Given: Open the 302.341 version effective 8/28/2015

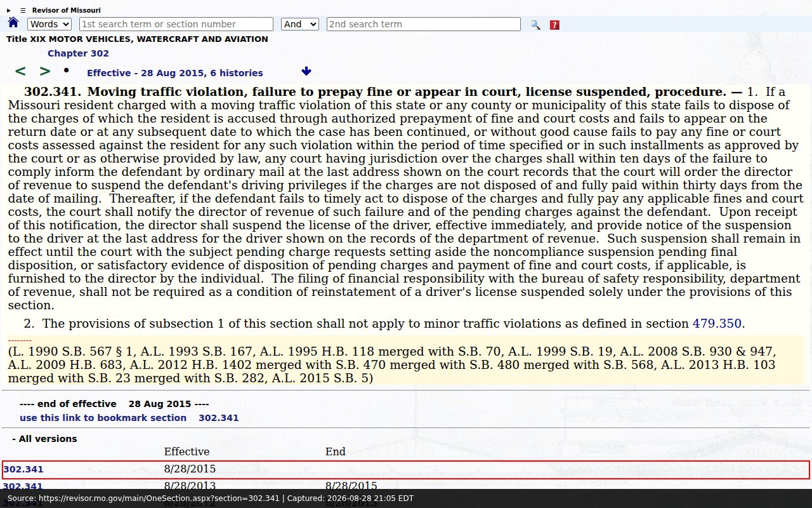Looking at the screenshot, I should [x=23, y=469].
